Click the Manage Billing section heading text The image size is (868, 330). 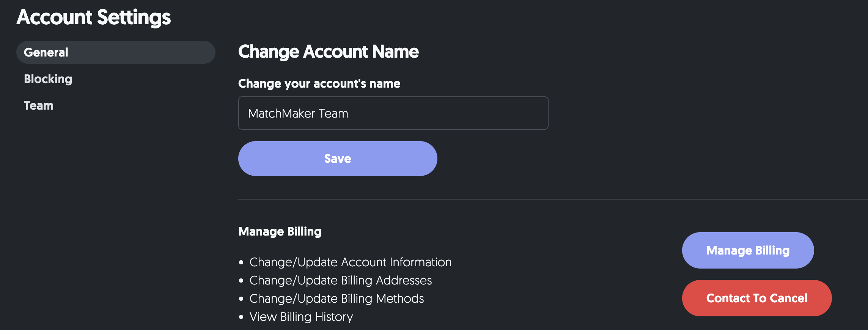coord(280,231)
